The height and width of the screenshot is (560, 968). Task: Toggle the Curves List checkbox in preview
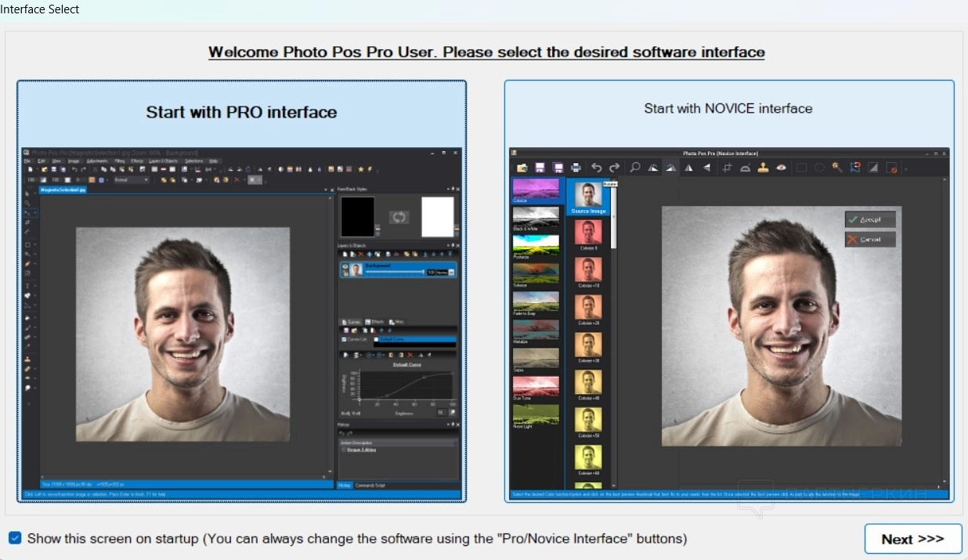click(x=343, y=339)
